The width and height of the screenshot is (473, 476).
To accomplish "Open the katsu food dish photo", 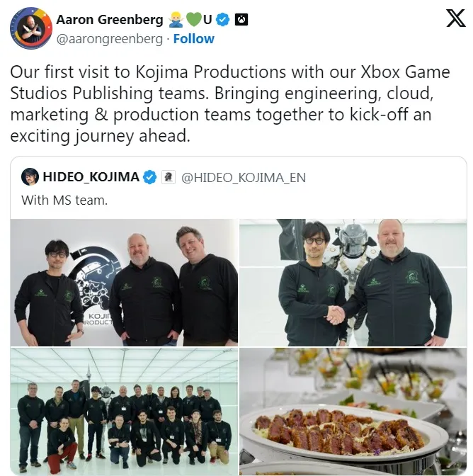I will [x=353, y=412].
